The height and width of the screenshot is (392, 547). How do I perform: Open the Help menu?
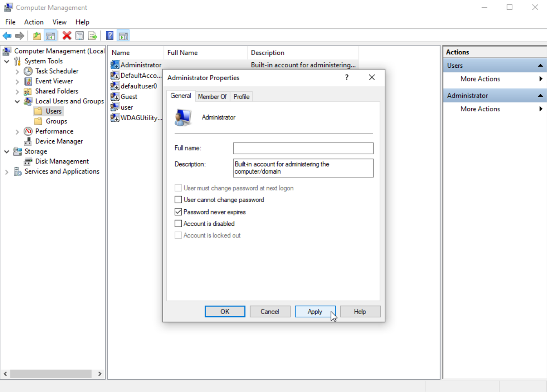tap(82, 22)
